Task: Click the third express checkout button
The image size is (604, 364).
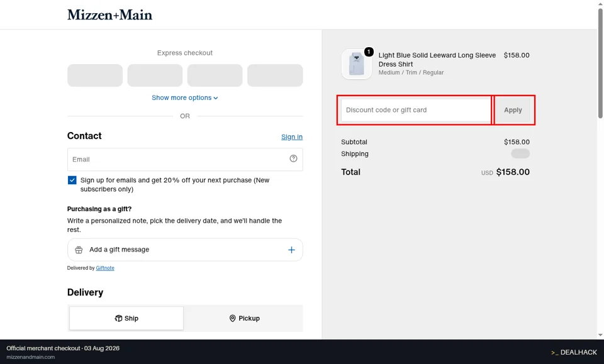Action: pyautogui.click(x=215, y=75)
